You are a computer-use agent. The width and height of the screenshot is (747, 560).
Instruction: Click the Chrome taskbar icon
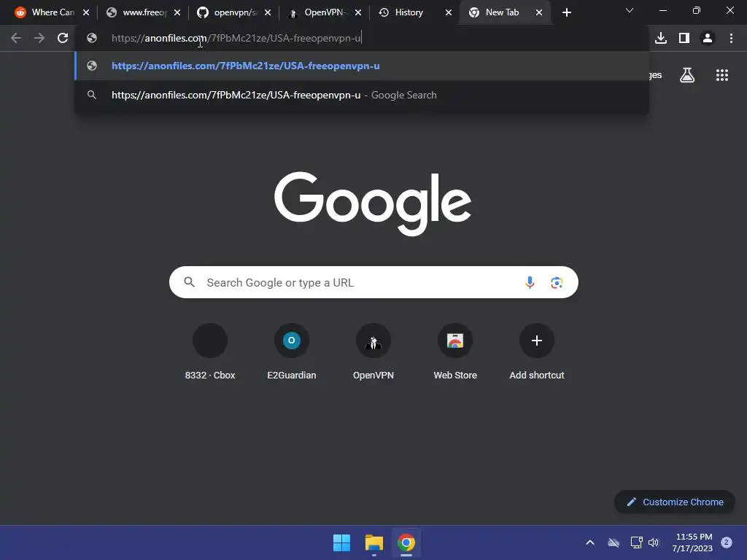(x=406, y=542)
